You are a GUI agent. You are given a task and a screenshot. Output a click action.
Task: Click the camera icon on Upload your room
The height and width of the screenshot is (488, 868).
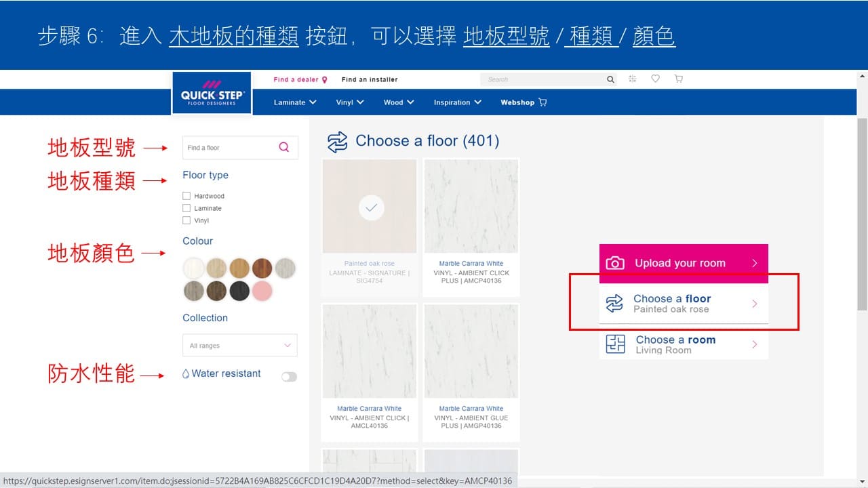pyautogui.click(x=615, y=263)
